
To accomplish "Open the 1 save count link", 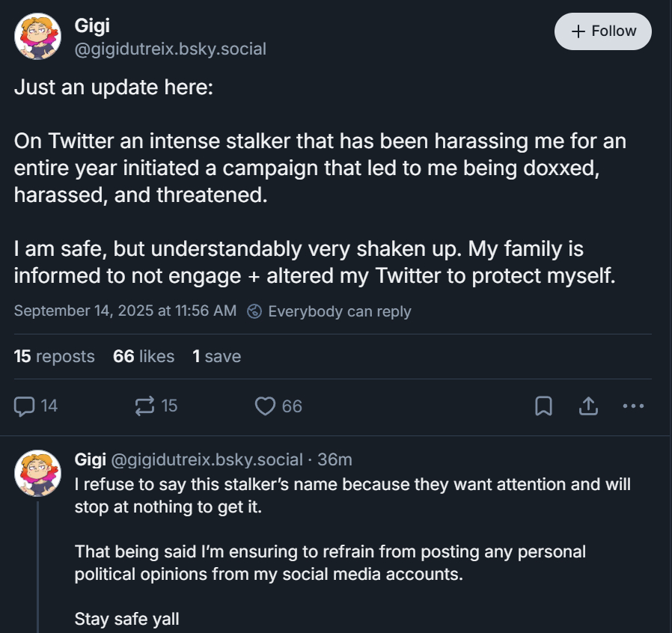I will pos(216,357).
